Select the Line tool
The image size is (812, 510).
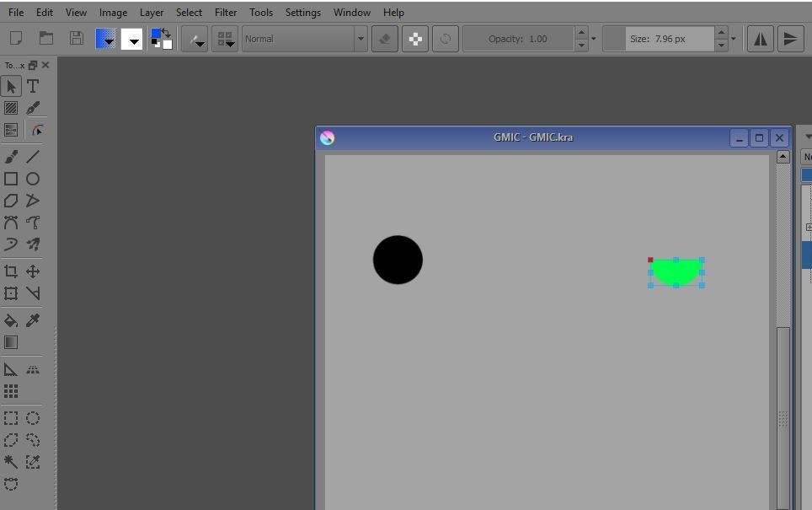coord(33,156)
